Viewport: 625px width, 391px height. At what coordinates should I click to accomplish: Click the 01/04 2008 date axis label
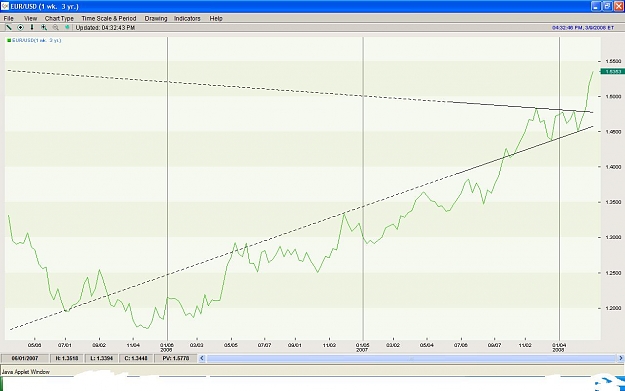coord(559,347)
